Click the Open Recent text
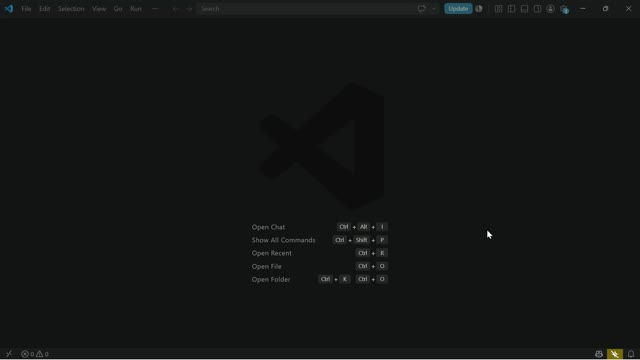The height and width of the screenshot is (360, 640). [271, 253]
